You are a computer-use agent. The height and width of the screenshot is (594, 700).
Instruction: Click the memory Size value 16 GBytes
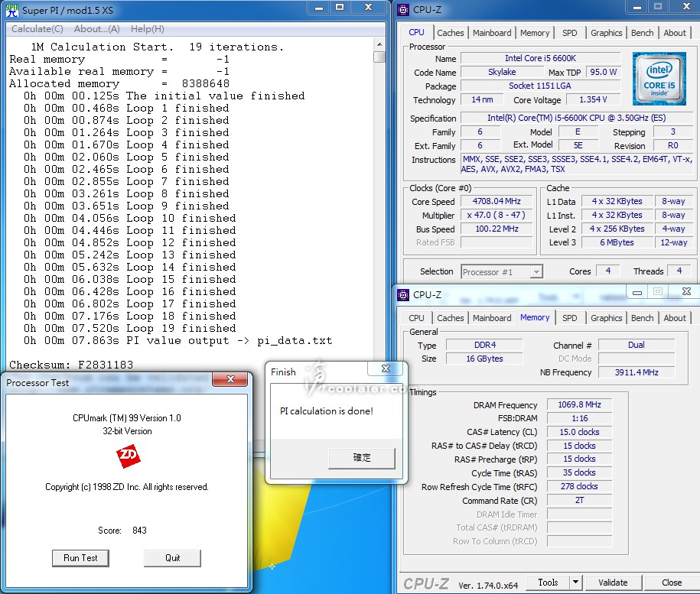point(484,359)
